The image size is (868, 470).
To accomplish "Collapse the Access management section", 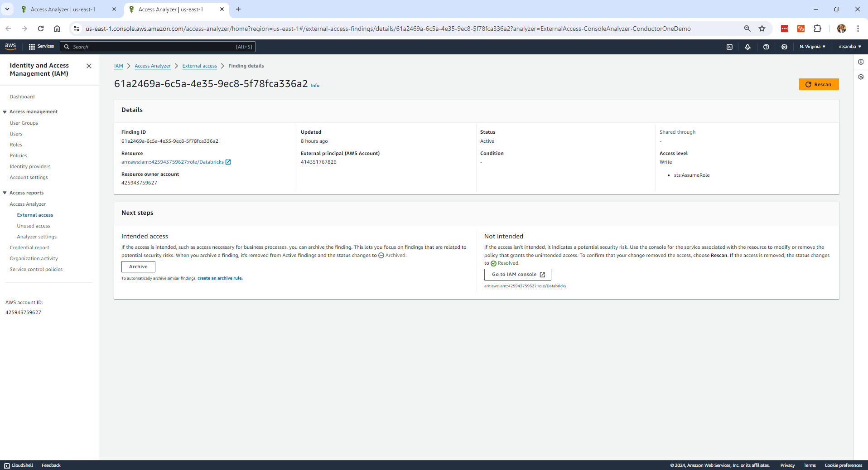I will point(5,112).
